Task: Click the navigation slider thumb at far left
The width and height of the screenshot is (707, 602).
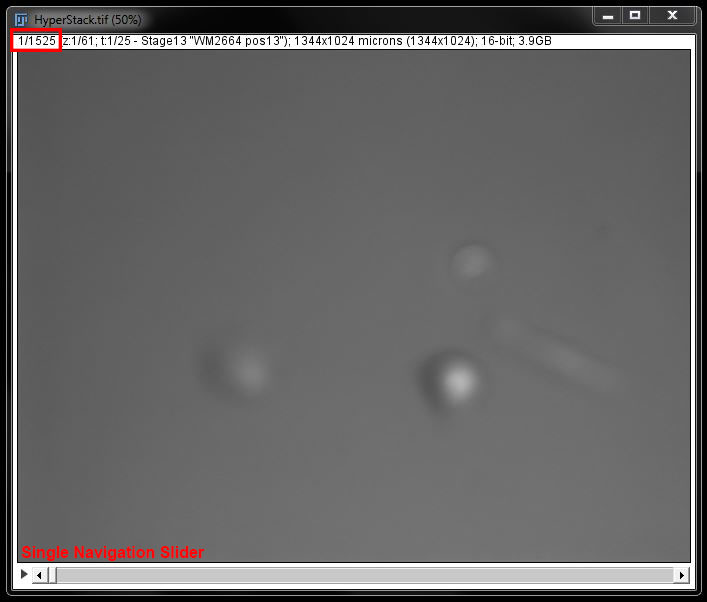Action: tap(52, 575)
